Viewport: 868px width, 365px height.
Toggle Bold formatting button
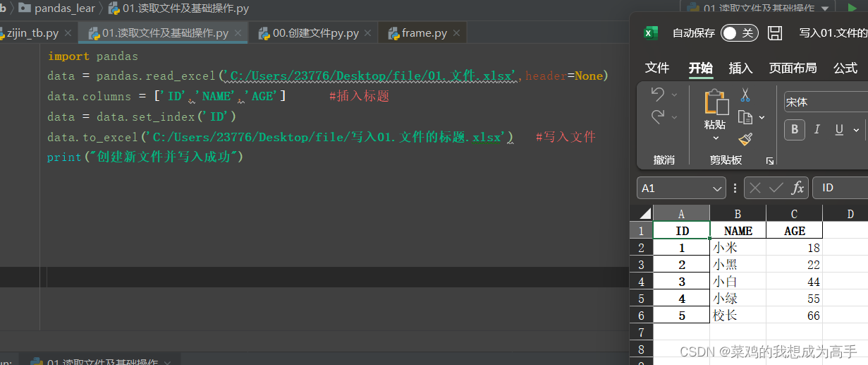[x=795, y=129]
